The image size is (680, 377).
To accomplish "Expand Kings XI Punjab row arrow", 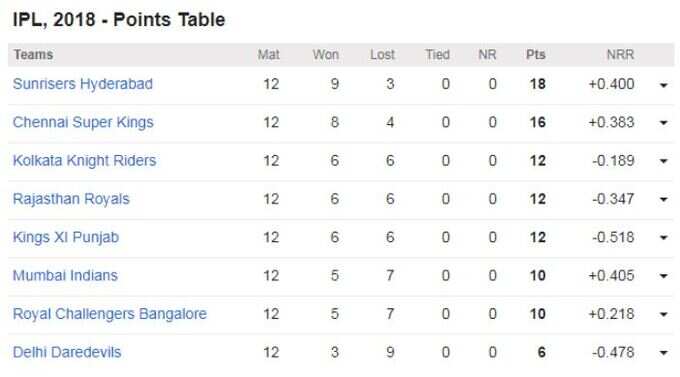I will pos(663,238).
